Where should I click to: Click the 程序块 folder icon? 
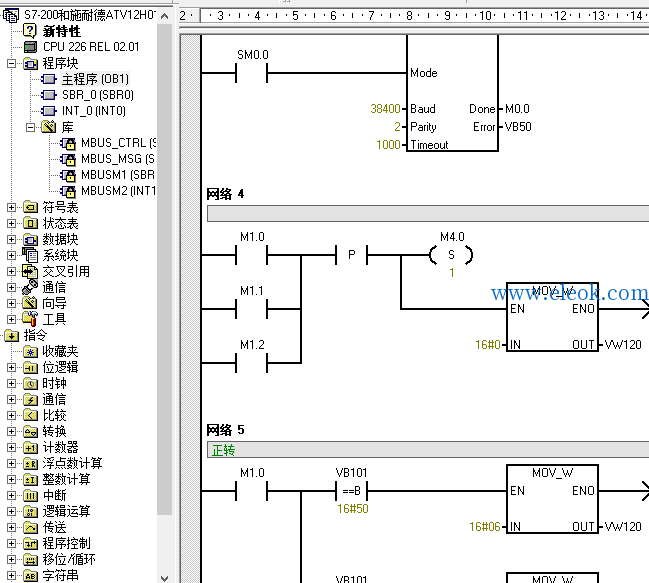(x=31, y=64)
